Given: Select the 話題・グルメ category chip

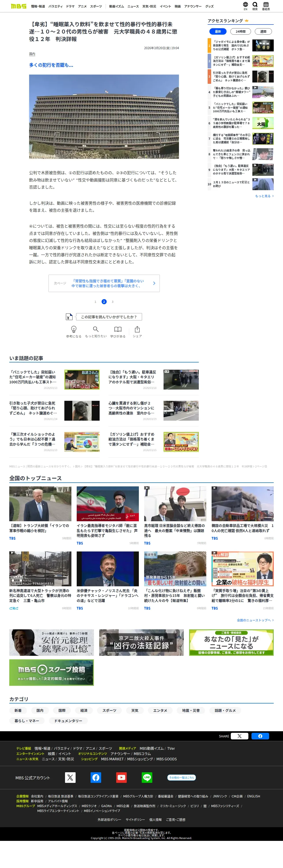Looking at the screenshot, I should pyautogui.click(x=225, y=710).
